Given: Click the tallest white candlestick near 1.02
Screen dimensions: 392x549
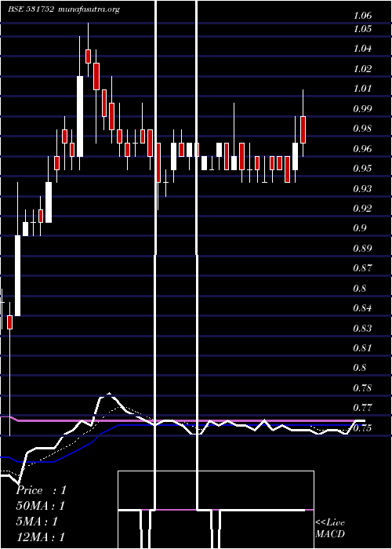Looking at the screenshot, I should [x=80, y=116].
